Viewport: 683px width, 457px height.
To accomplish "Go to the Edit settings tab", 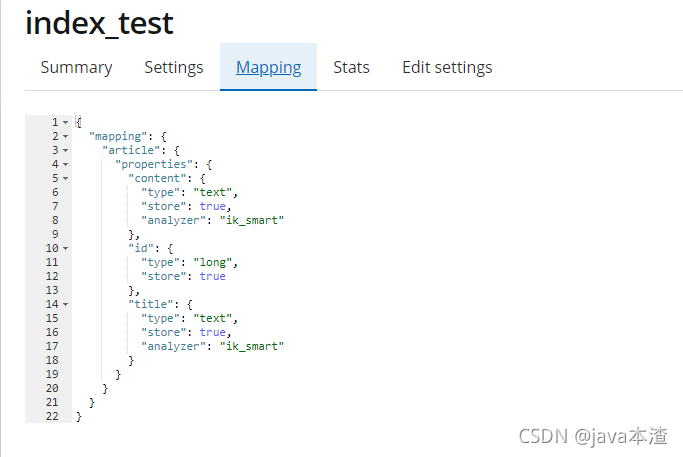I will pos(447,68).
